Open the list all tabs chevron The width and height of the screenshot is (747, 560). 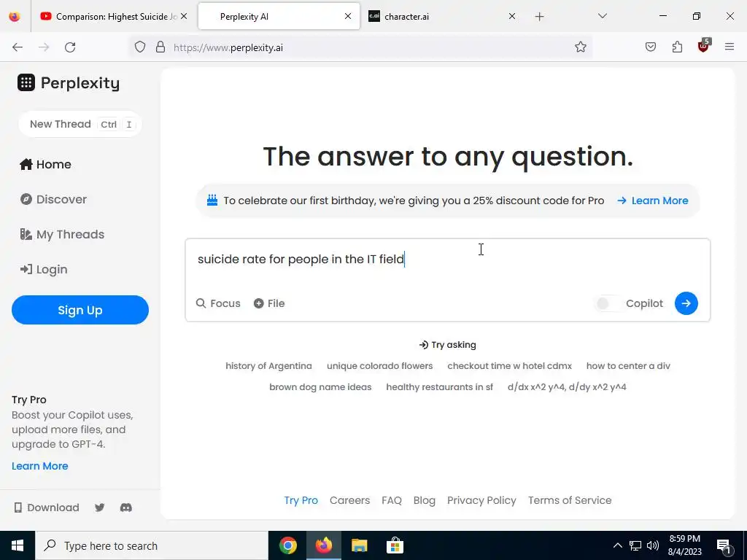tap(602, 16)
